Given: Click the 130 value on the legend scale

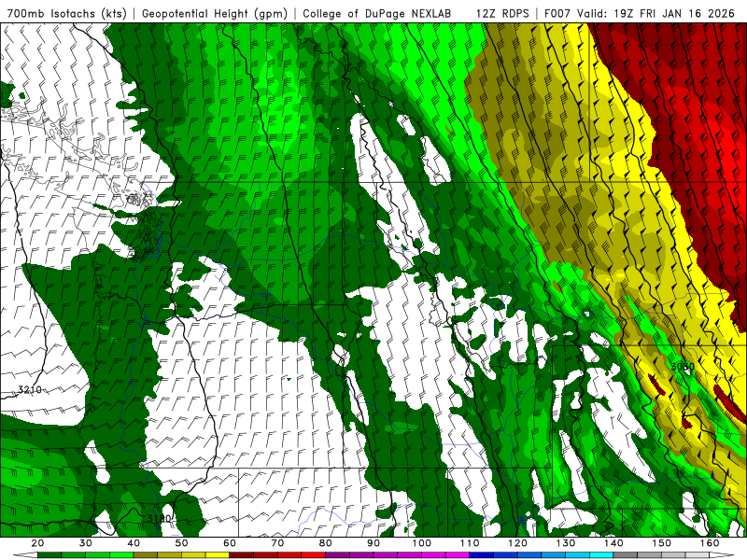Looking at the screenshot, I should pos(566,543).
